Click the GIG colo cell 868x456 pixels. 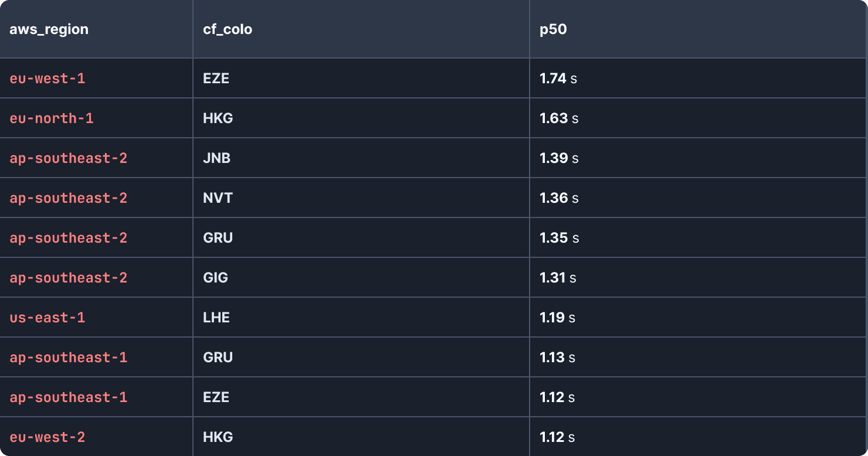coord(215,278)
